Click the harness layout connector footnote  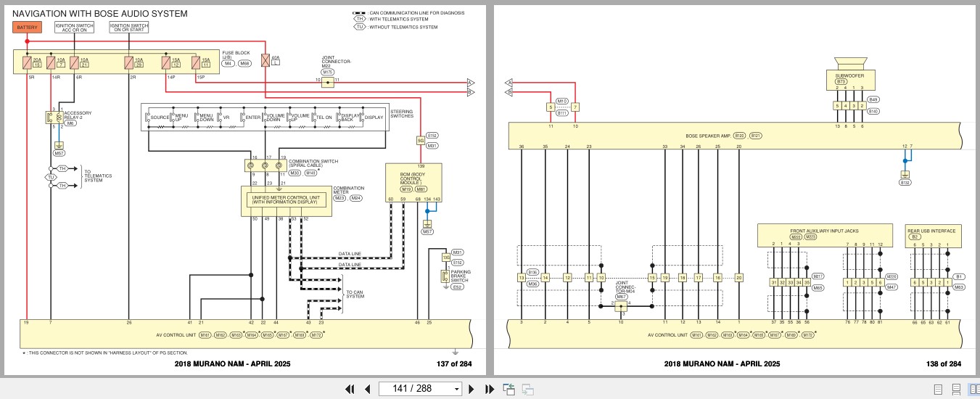click(x=104, y=353)
